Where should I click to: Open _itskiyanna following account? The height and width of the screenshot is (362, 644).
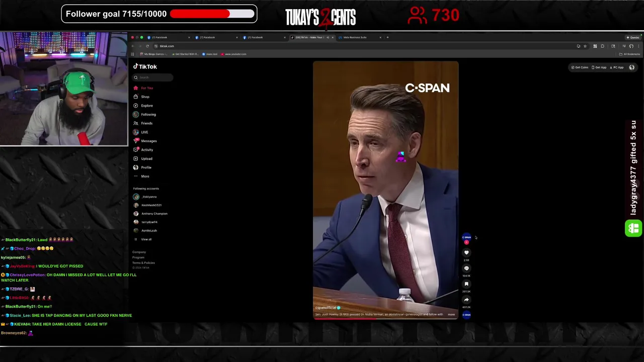tap(145, 197)
